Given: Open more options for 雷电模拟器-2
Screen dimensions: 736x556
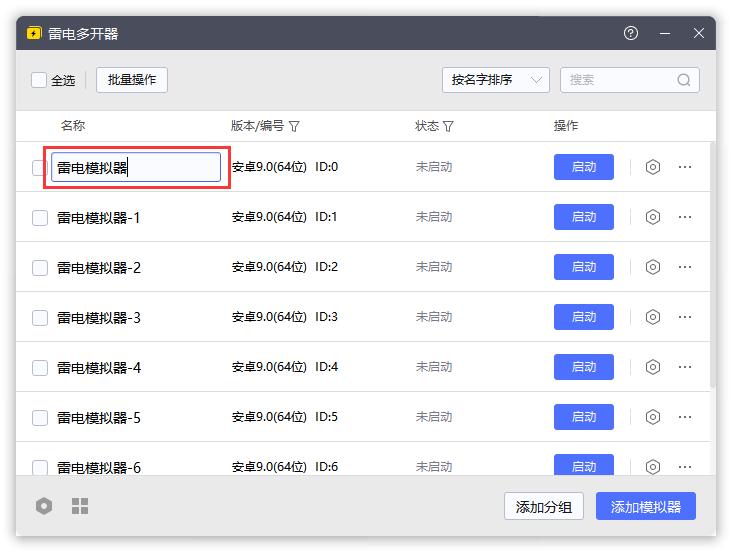Looking at the screenshot, I should (x=685, y=267).
